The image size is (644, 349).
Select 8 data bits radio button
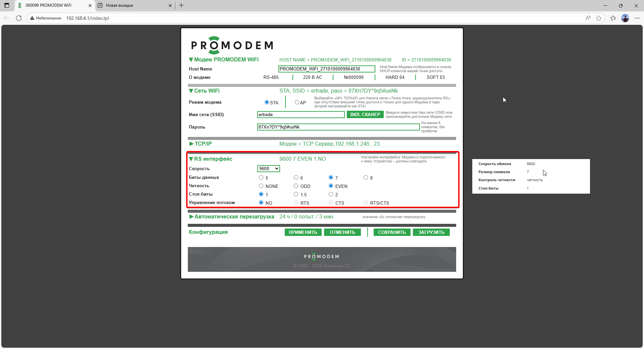(x=366, y=178)
